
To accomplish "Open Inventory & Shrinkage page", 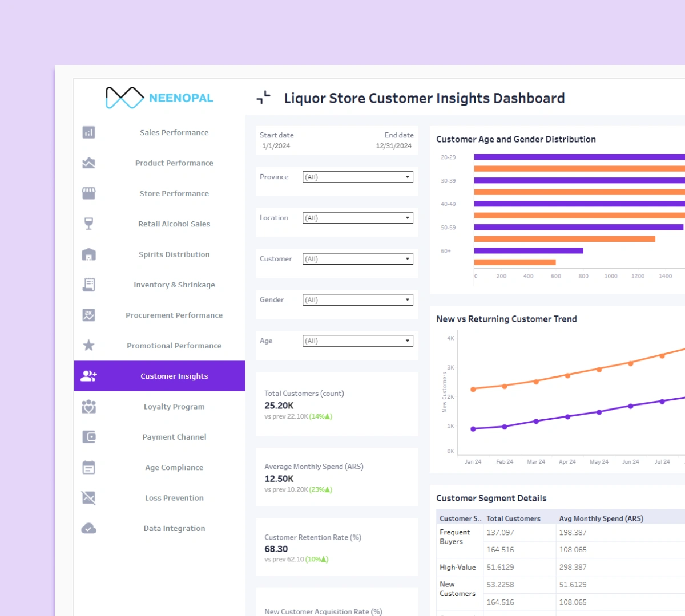I will coord(174,285).
